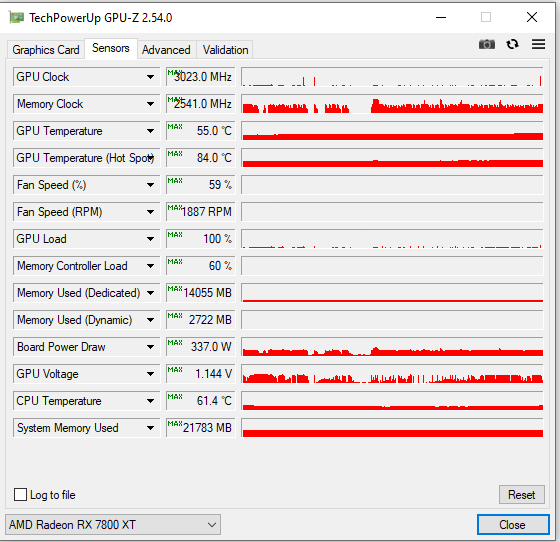
Task: Click the 1887 RPM fan value
Action: (x=200, y=212)
